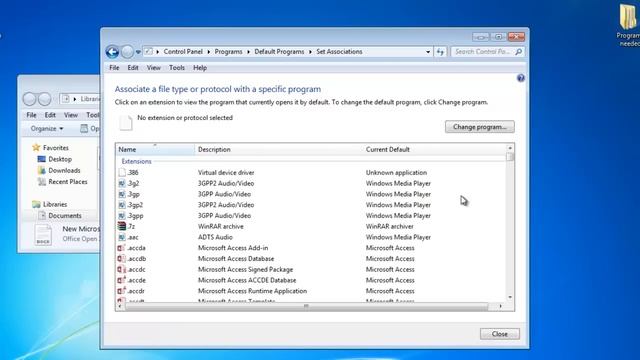640x360 pixels.
Task: Click 'Microsoft Access Runtime Application' description
Action: point(252,291)
